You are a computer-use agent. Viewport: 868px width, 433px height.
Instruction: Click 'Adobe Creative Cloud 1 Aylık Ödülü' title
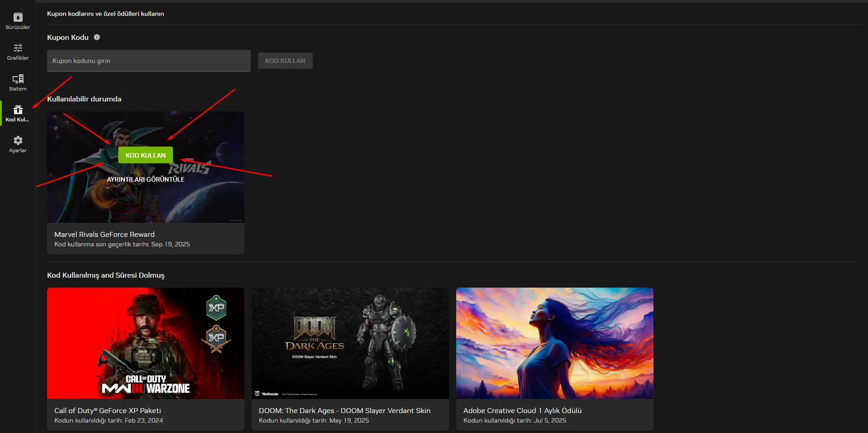523,410
